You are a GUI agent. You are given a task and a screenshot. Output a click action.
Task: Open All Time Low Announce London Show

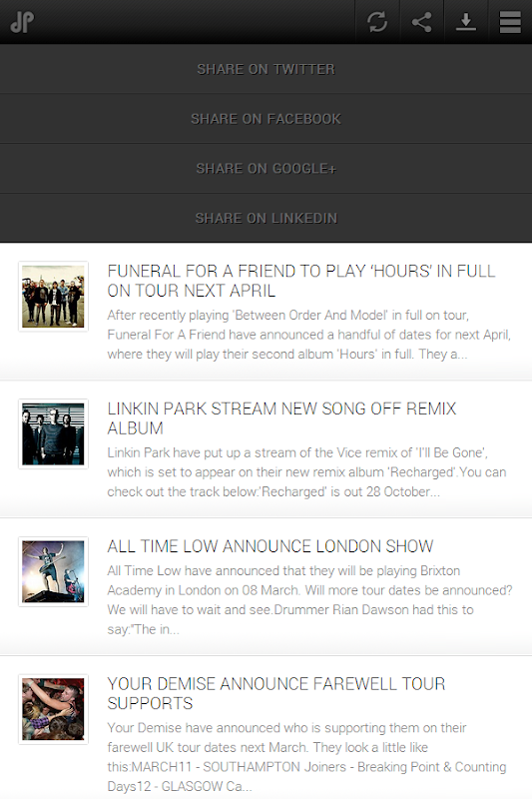point(269,546)
